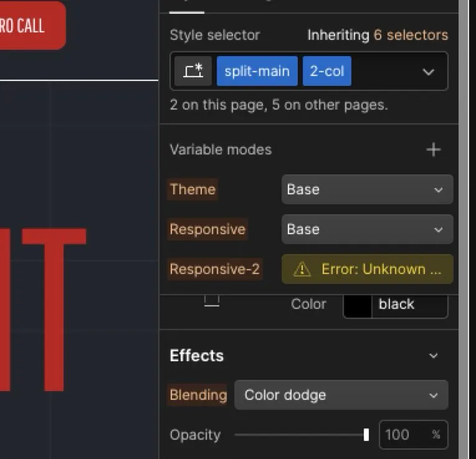Viewport: 476px width, 459px height.
Task: Click the Opacity slider handle
Action: point(366,435)
